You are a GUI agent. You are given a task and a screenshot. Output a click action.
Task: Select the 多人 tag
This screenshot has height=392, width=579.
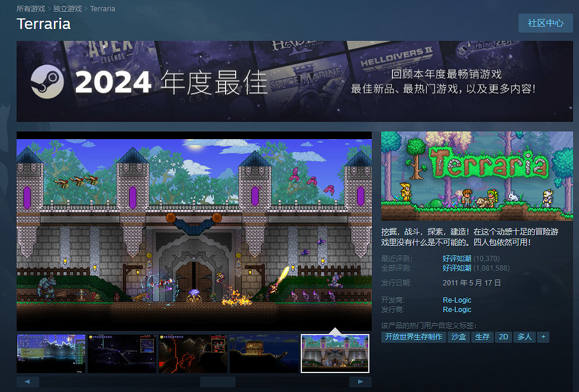(x=525, y=337)
